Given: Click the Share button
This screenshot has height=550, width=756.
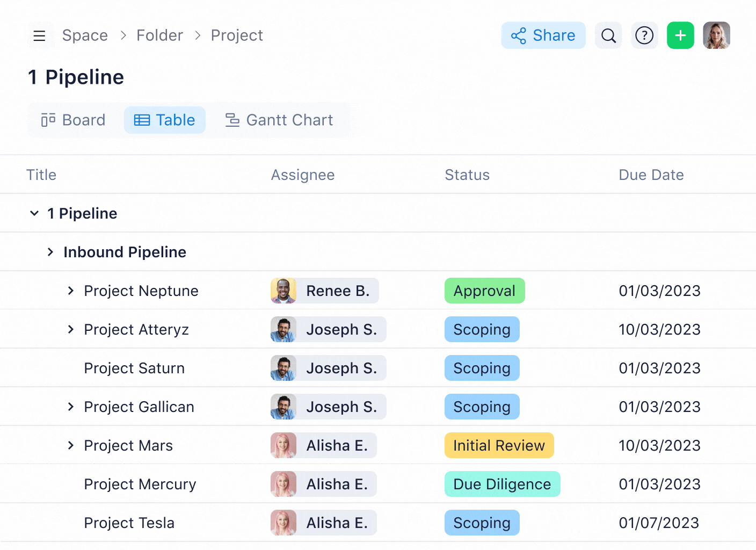Looking at the screenshot, I should point(543,35).
